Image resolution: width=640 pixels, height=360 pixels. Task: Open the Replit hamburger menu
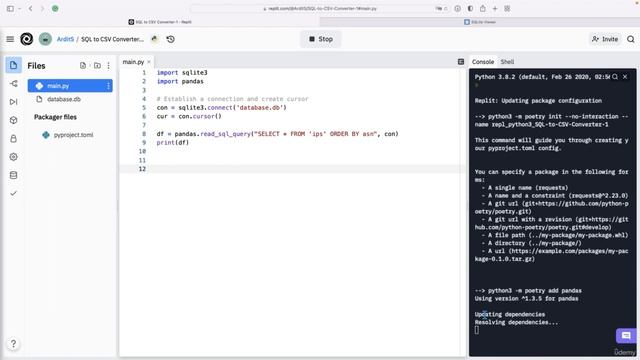[10, 39]
